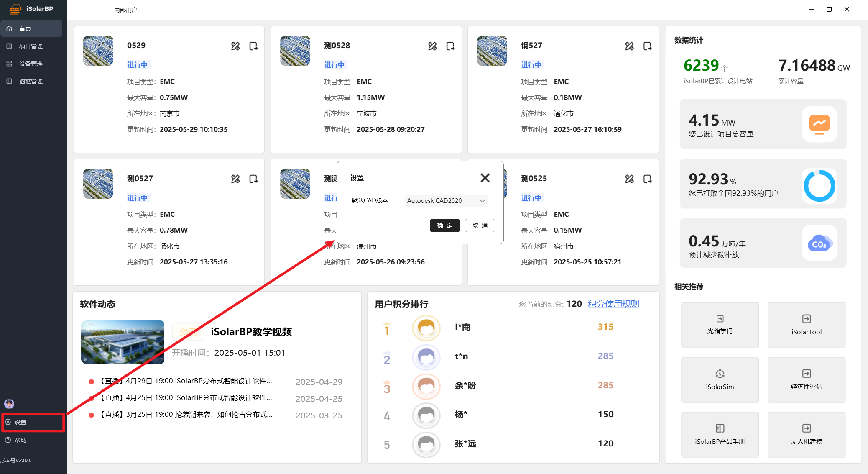Screen dimensions: 868x474
Task: Click the dropdown arrow beside Autodesk CAD2020
Action: point(482,201)
